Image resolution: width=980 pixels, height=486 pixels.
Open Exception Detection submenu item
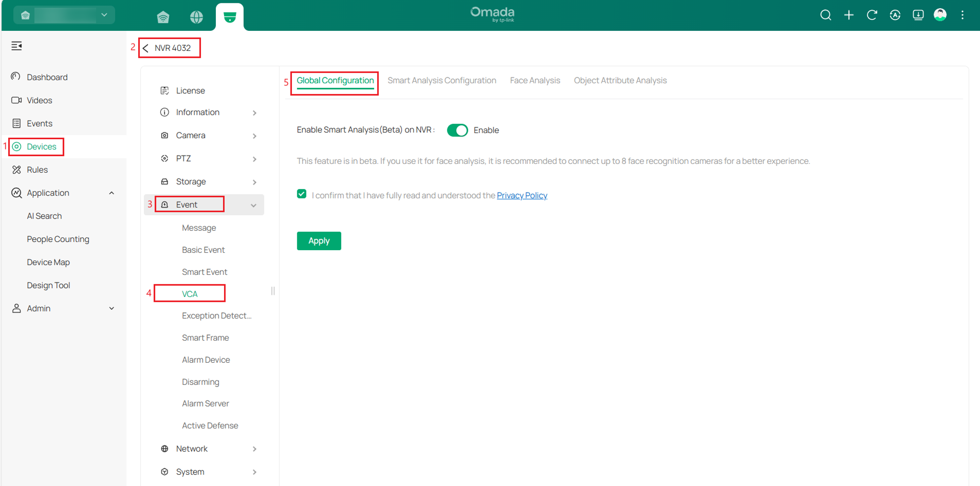coord(217,316)
